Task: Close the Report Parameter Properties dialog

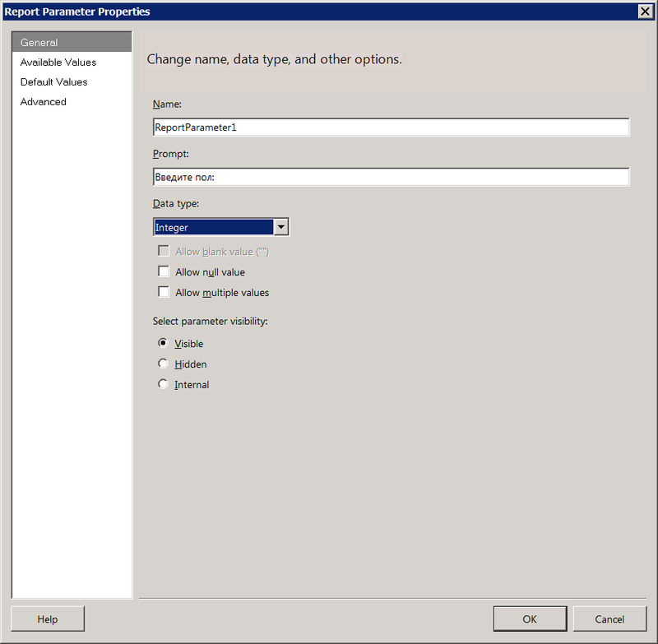Action: (646, 12)
